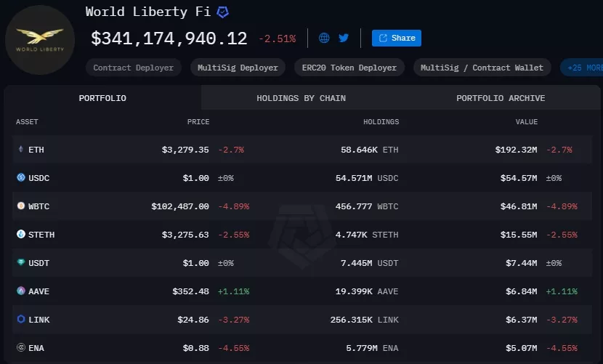Click LINK price $24.86

[193, 320]
